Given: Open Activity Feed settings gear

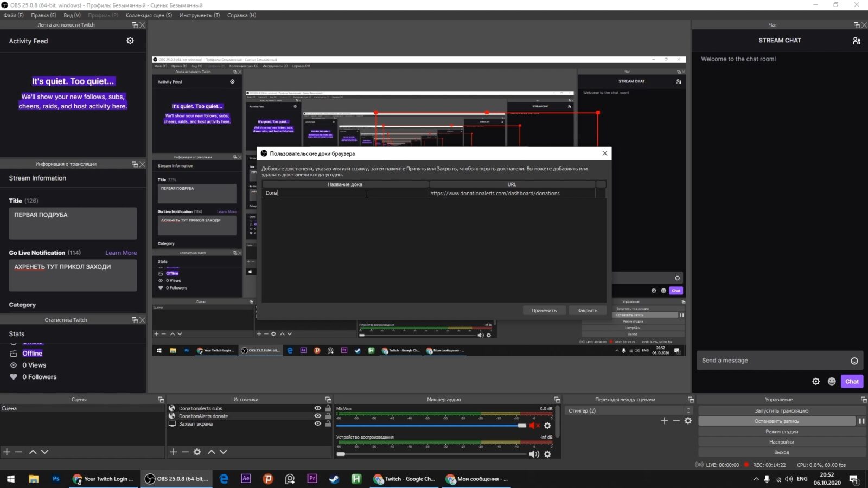Looking at the screenshot, I should (130, 41).
